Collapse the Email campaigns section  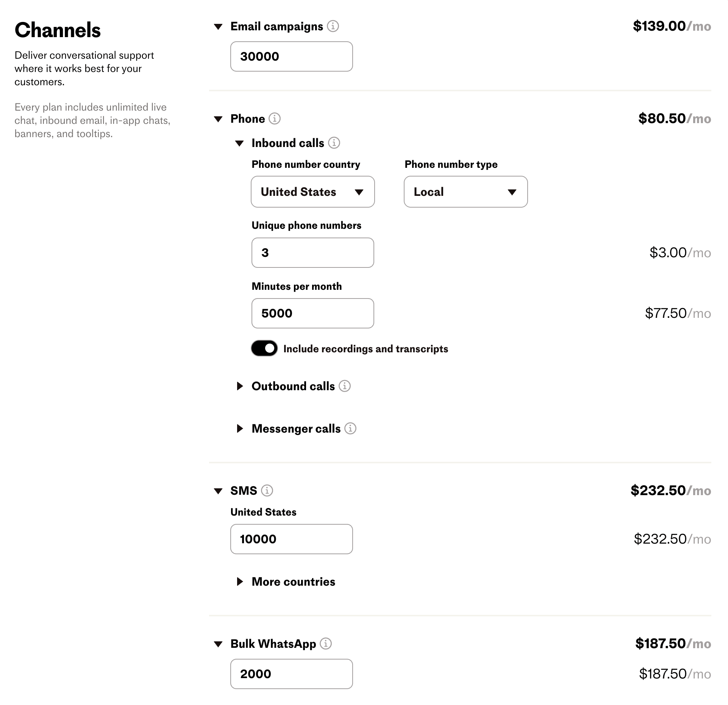tap(219, 27)
